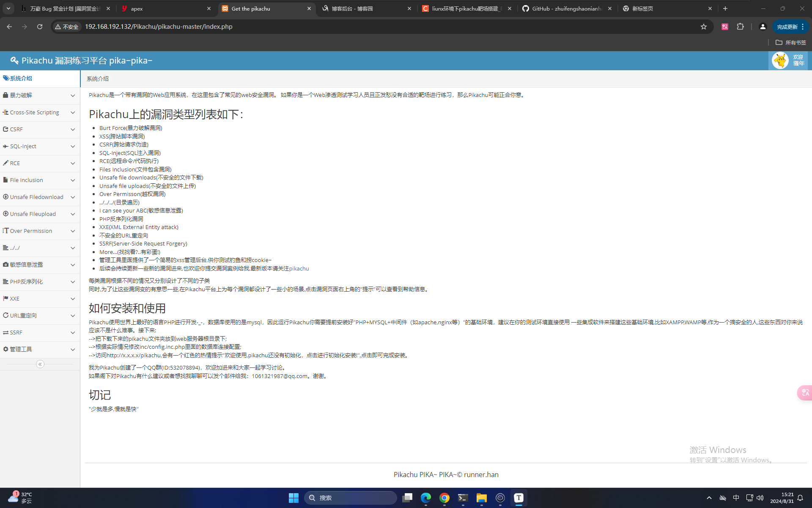Collapse the sidebar with the double-arrow button
The width and height of the screenshot is (812, 508).
coord(40,364)
